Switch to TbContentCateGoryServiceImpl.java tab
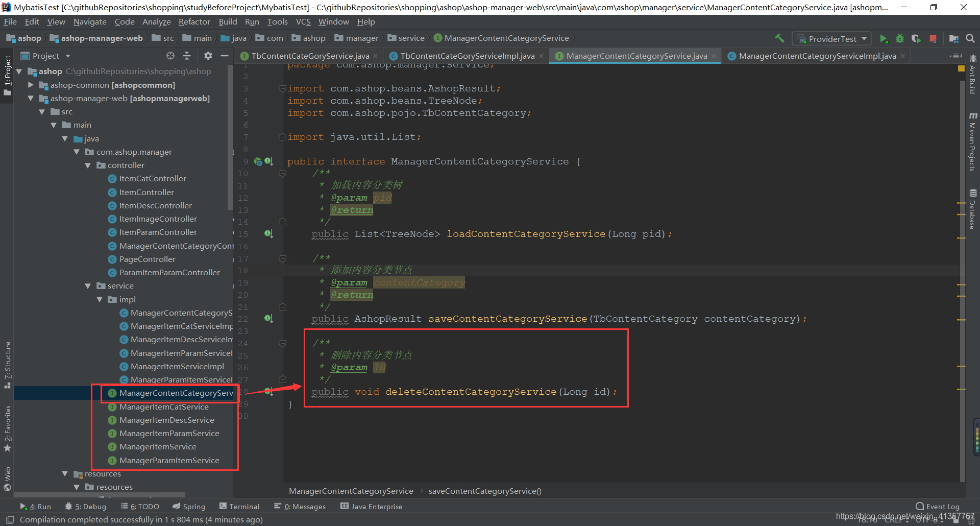This screenshot has height=526, width=980. 467,56
